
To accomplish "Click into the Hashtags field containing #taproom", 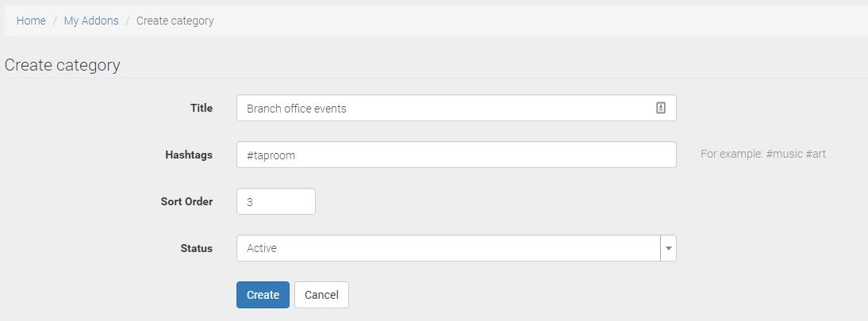I will coord(456,155).
